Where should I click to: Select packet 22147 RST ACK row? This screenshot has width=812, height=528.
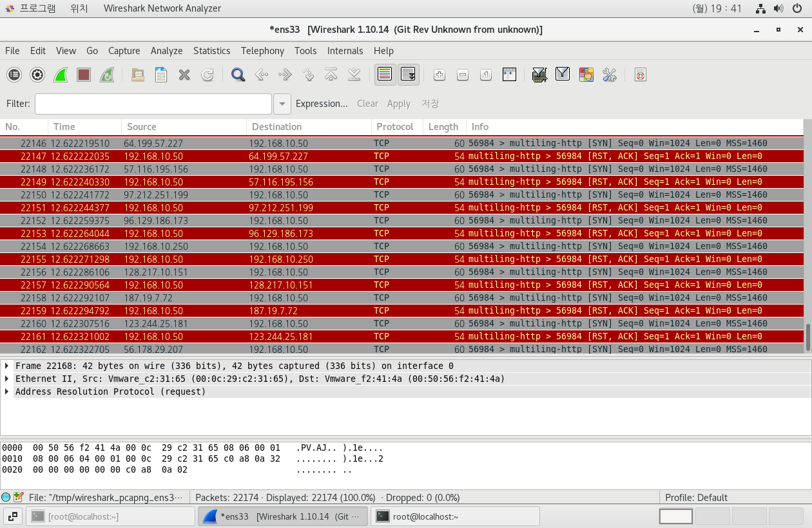pos(401,156)
